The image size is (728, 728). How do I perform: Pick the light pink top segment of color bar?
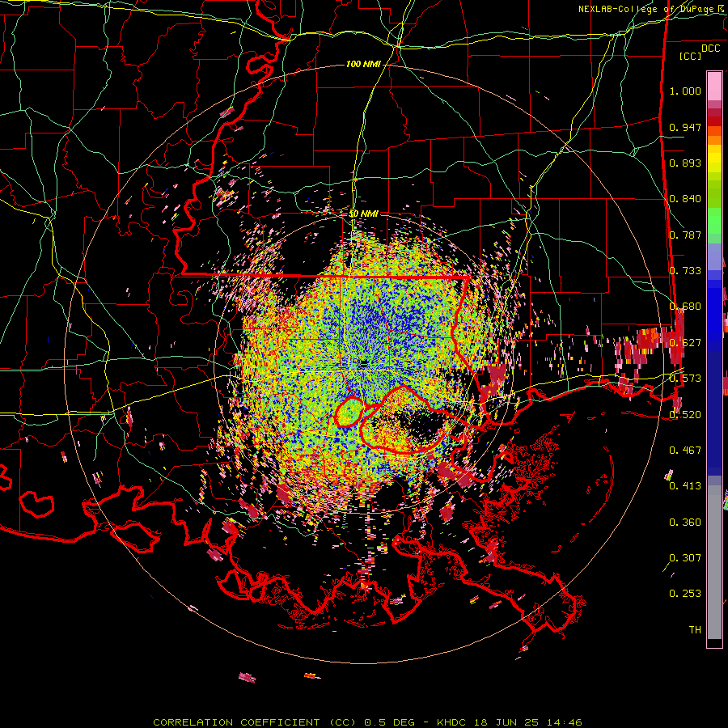(x=714, y=86)
